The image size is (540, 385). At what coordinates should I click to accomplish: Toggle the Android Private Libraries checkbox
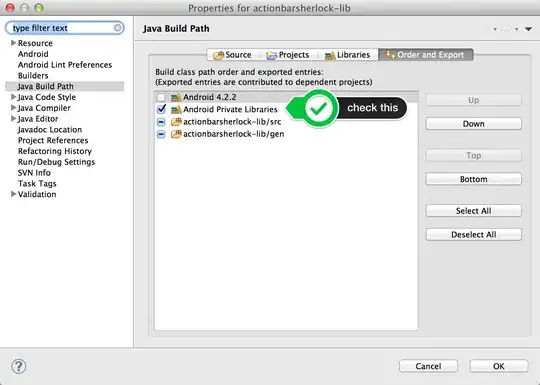[x=161, y=110]
